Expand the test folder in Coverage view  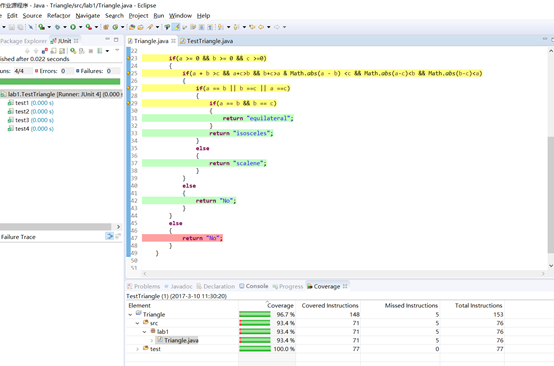click(137, 349)
